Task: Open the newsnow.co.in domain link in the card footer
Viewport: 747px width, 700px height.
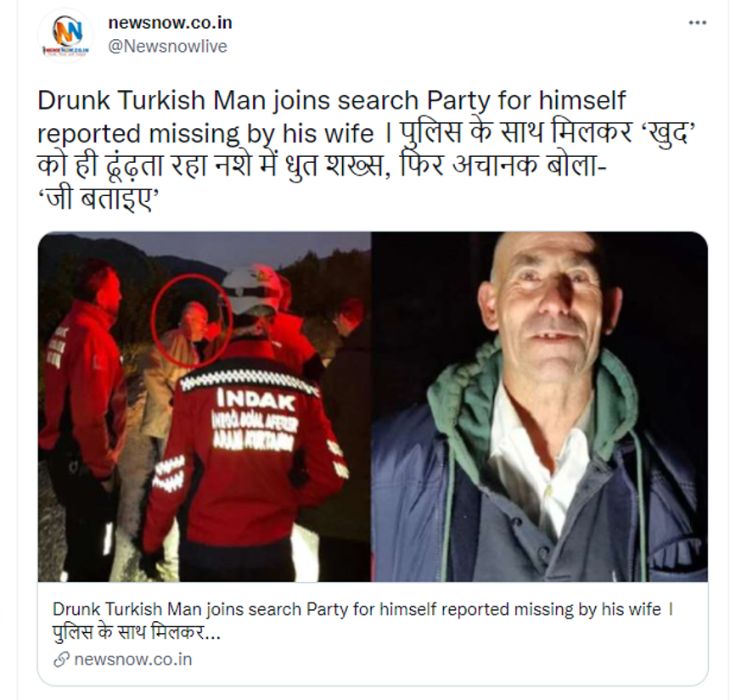Action: click(133, 659)
